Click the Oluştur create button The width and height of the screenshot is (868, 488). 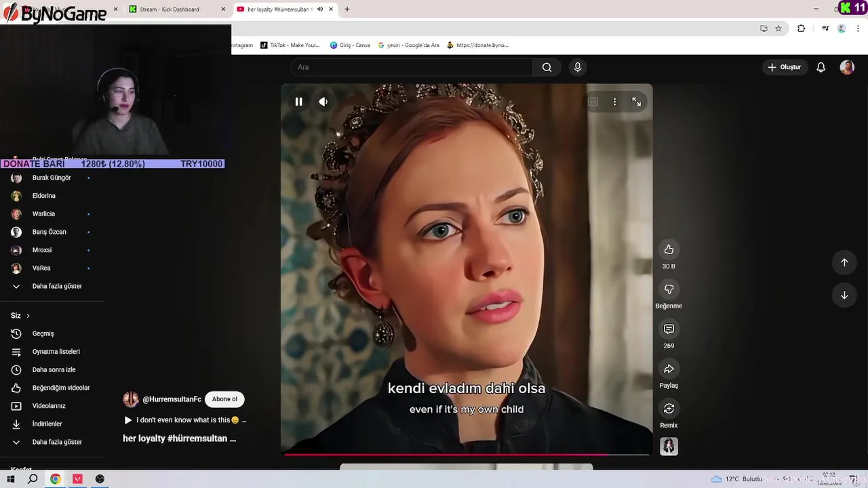pyautogui.click(x=785, y=67)
